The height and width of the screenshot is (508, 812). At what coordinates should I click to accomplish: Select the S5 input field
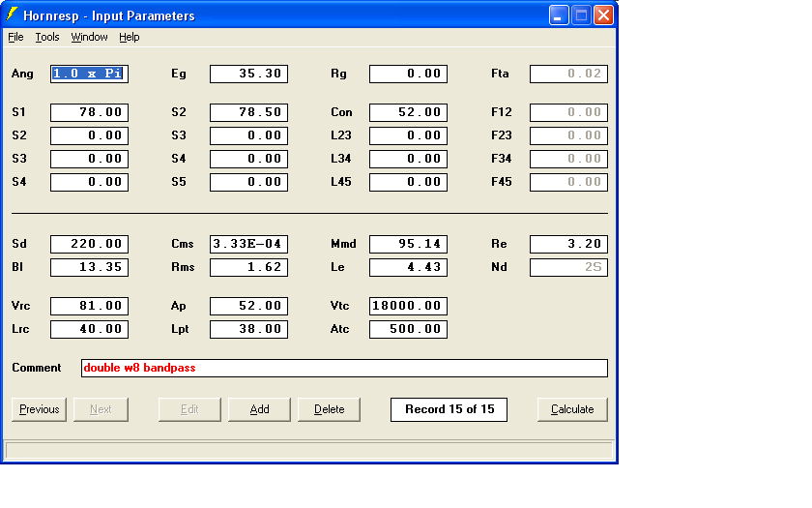click(x=248, y=182)
